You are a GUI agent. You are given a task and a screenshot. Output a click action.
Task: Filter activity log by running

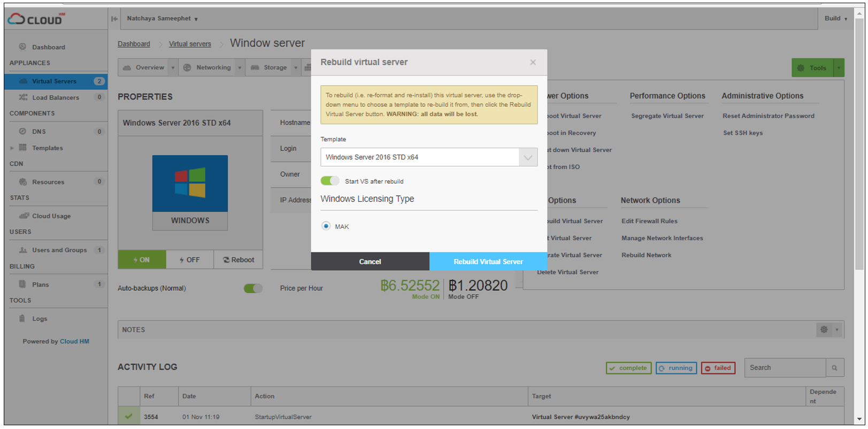click(x=676, y=368)
